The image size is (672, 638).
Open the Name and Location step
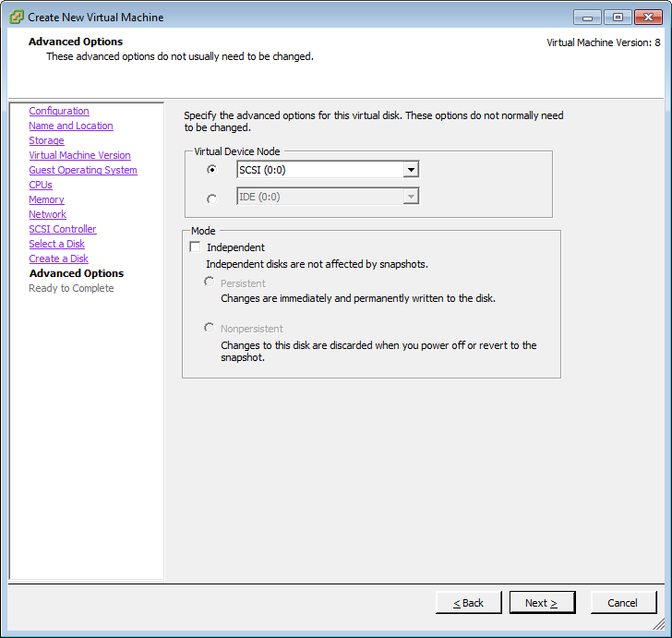tap(71, 126)
